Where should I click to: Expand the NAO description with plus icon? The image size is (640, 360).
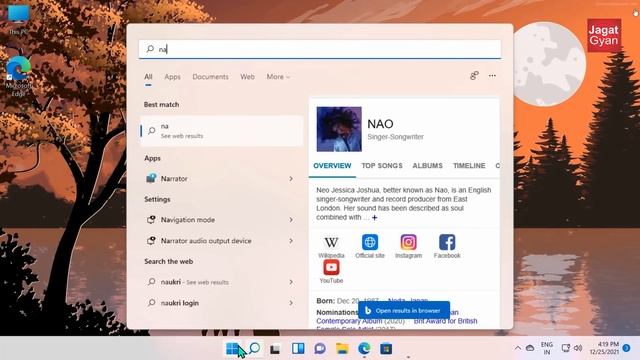pyautogui.click(x=374, y=218)
